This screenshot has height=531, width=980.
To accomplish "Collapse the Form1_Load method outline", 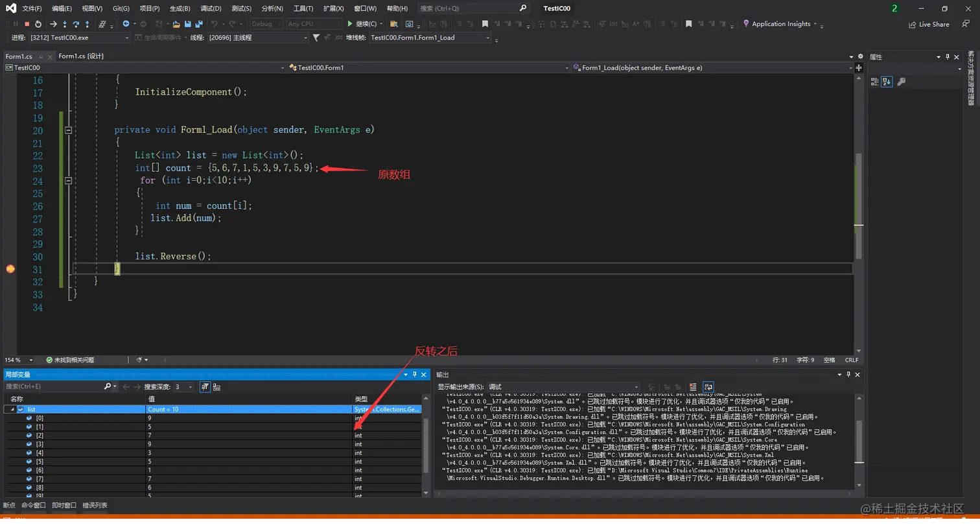I will 68,130.
